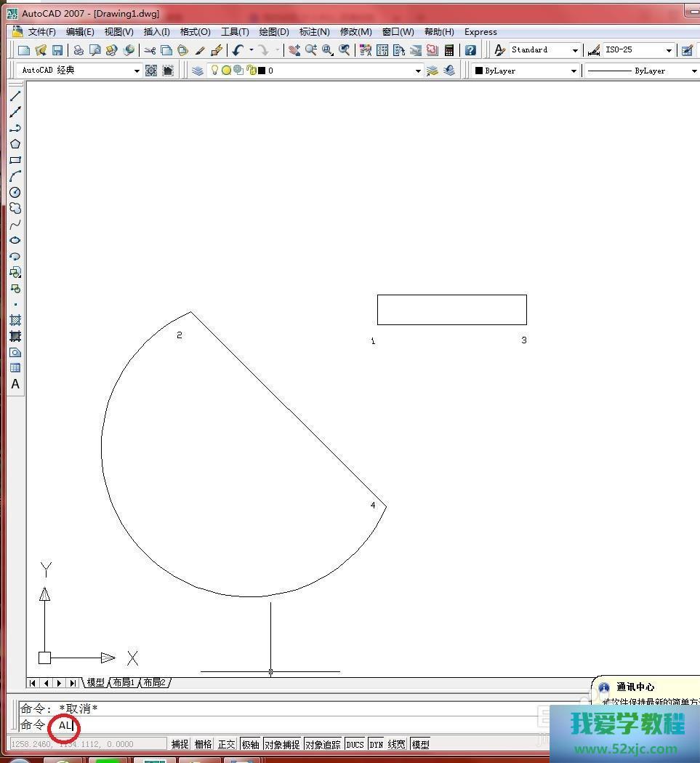Select the Line drawing tool

click(15, 96)
